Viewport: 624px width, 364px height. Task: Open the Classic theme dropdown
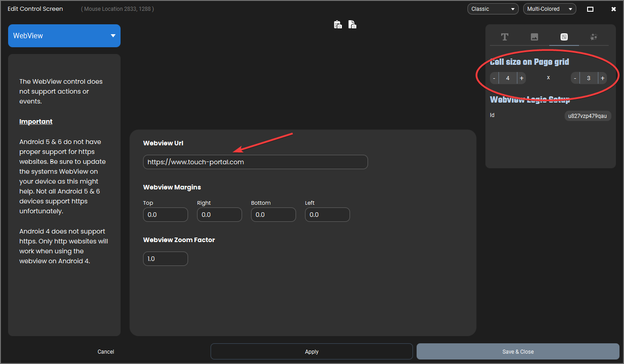(493, 9)
